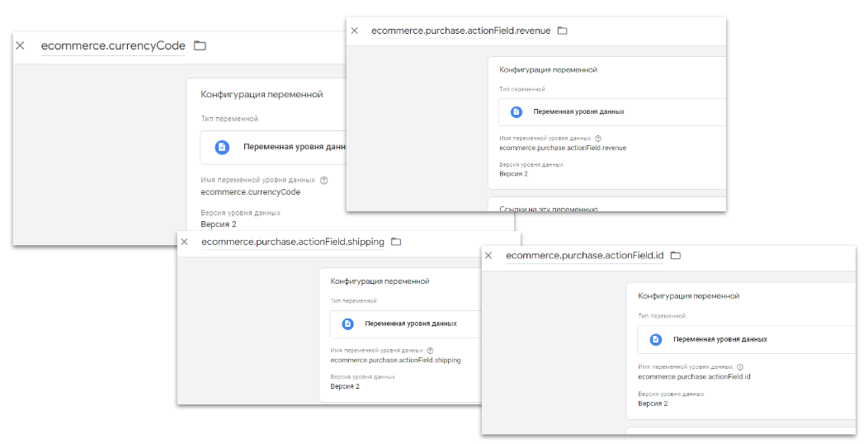Click the help icon beside currencyCode data layer name
868x444 pixels.
coord(324,180)
